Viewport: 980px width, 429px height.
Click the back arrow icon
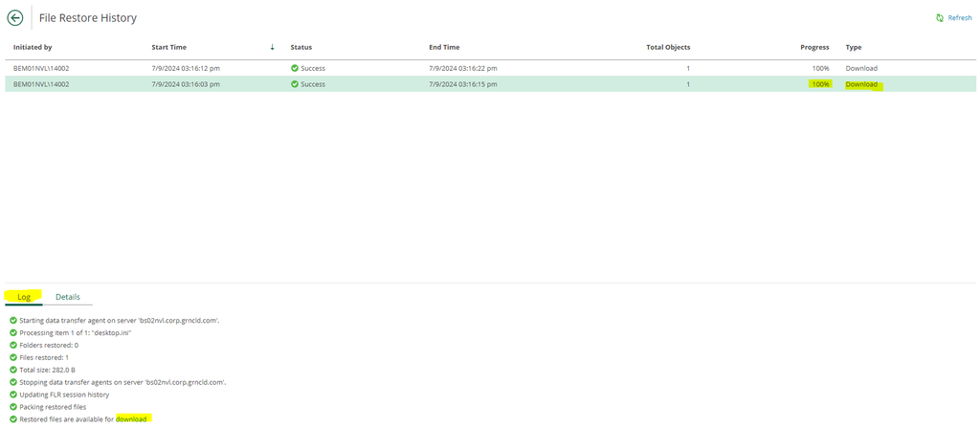point(15,17)
